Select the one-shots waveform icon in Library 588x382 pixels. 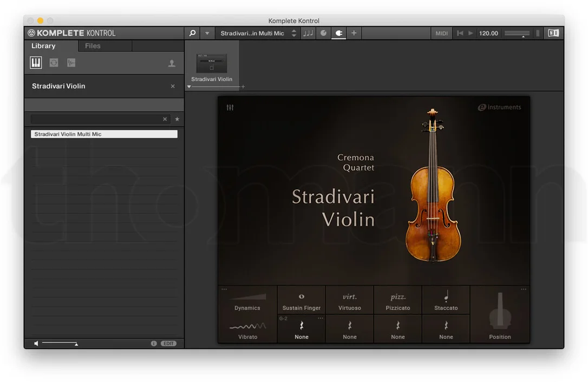pos(71,63)
